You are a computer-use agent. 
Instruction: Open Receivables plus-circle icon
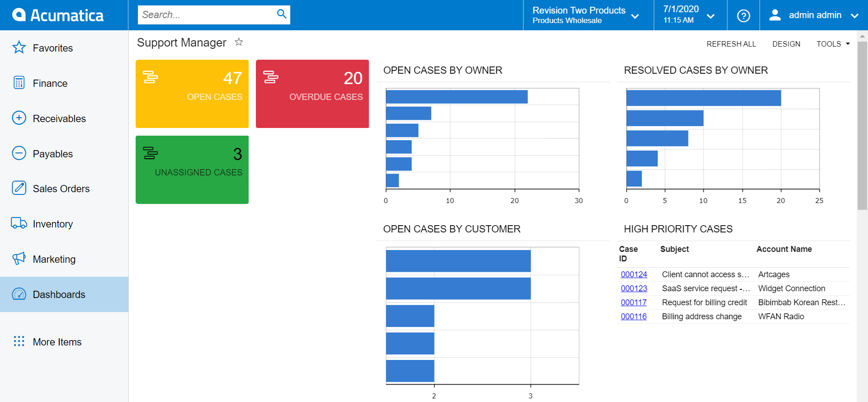(x=19, y=118)
